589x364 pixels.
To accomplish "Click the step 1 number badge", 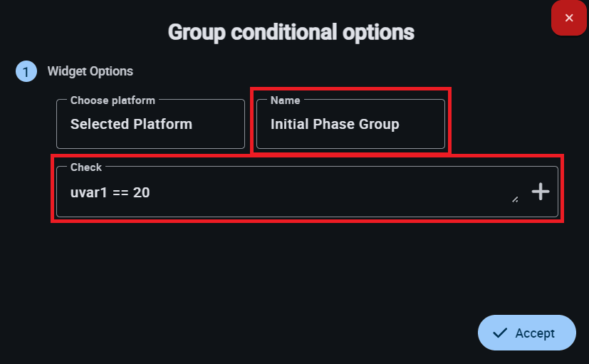I will click(x=26, y=71).
